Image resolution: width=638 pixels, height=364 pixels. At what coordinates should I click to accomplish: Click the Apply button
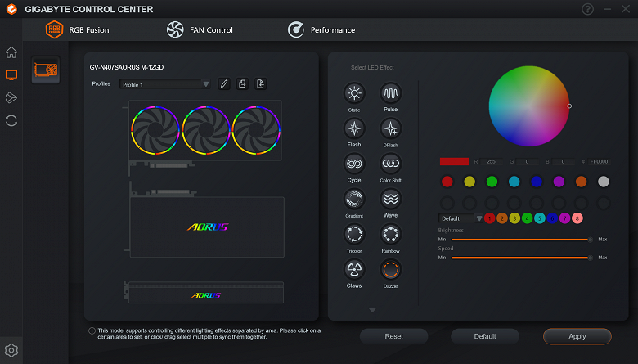[577, 336]
